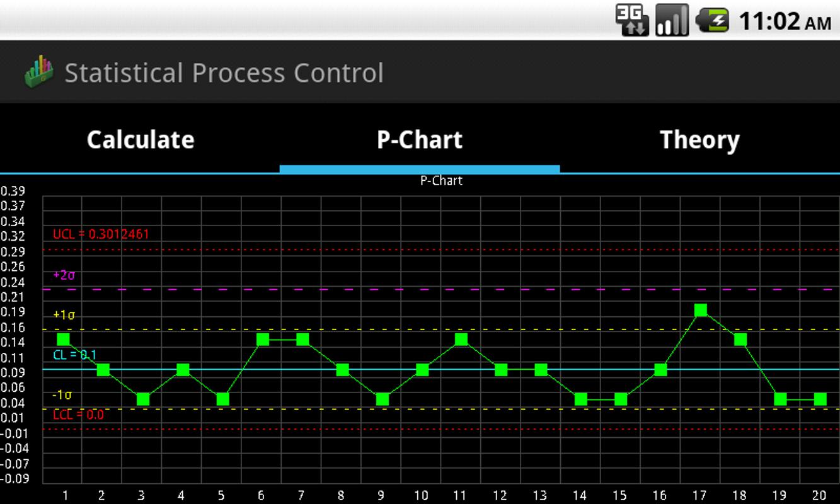840x504 pixels.
Task: Select the peak data point at sample 17
Action: pos(701,310)
